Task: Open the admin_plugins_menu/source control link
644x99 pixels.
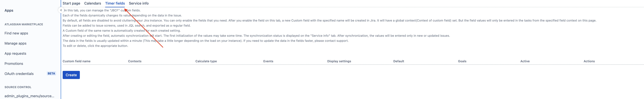Action: [29, 96]
